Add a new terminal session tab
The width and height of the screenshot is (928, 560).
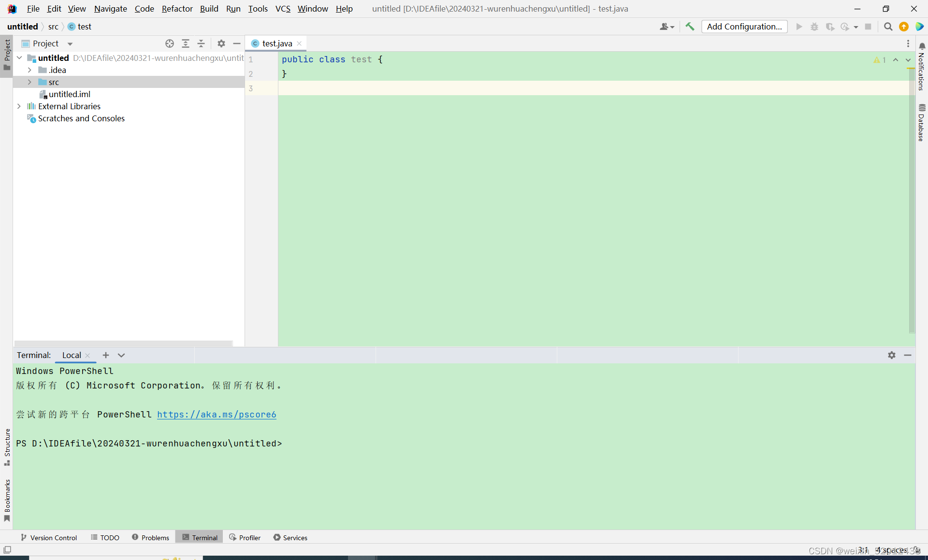[x=106, y=355]
